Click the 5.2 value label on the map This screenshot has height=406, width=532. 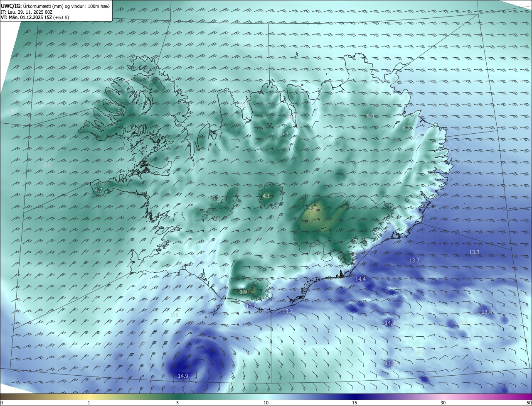point(215,198)
